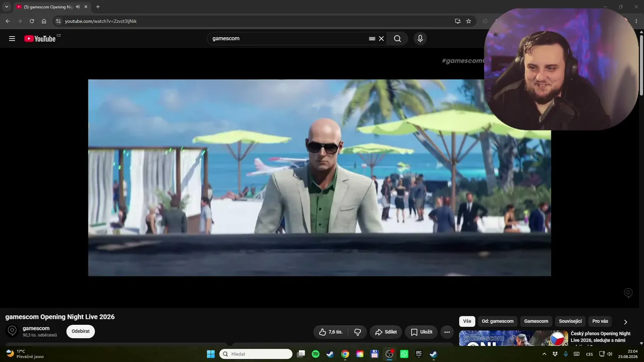Click the video player to pause
Screen dimensions: 644x362
point(319,177)
